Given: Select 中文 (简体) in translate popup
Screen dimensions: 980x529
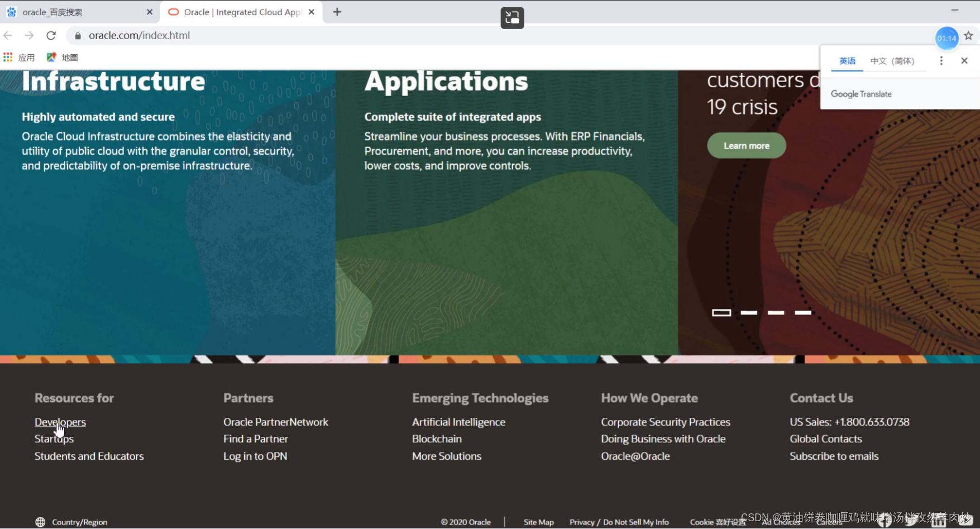Looking at the screenshot, I should point(892,61).
